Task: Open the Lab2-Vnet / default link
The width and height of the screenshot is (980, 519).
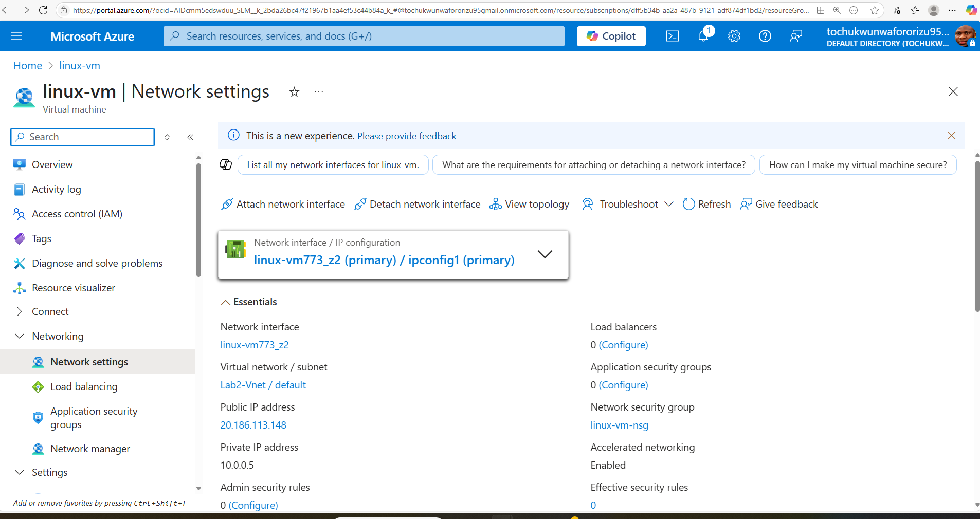Action: coord(263,385)
